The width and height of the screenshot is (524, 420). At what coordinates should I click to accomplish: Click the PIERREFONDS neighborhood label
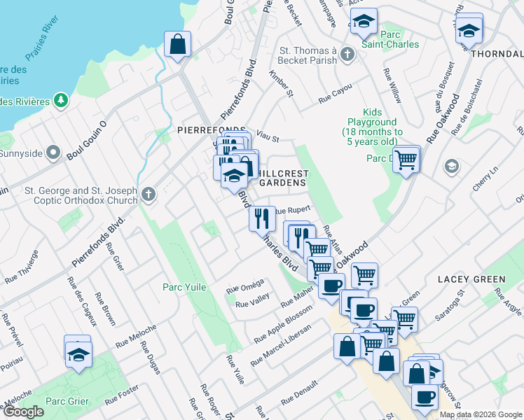[212, 130]
